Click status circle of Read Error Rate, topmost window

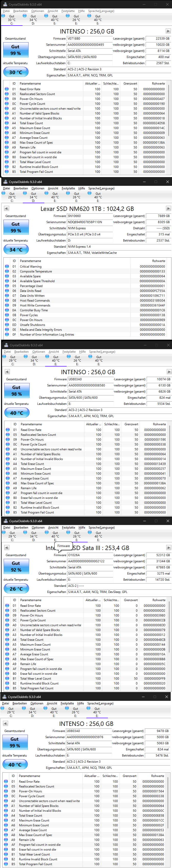pyautogui.click(x=6, y=89)
